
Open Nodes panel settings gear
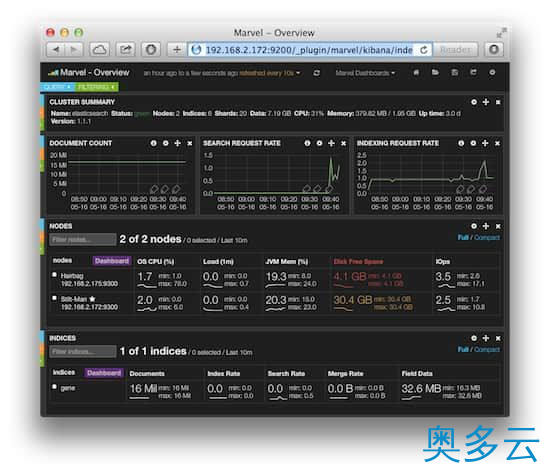474,226
